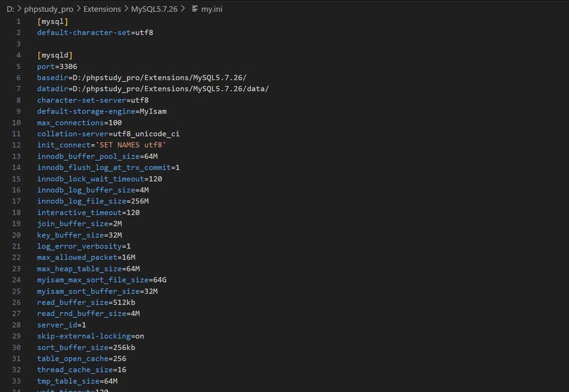Click the my.ini file icon in breadcrumb
The height and width of the screenshot is (392, 569).
point(195,9)
